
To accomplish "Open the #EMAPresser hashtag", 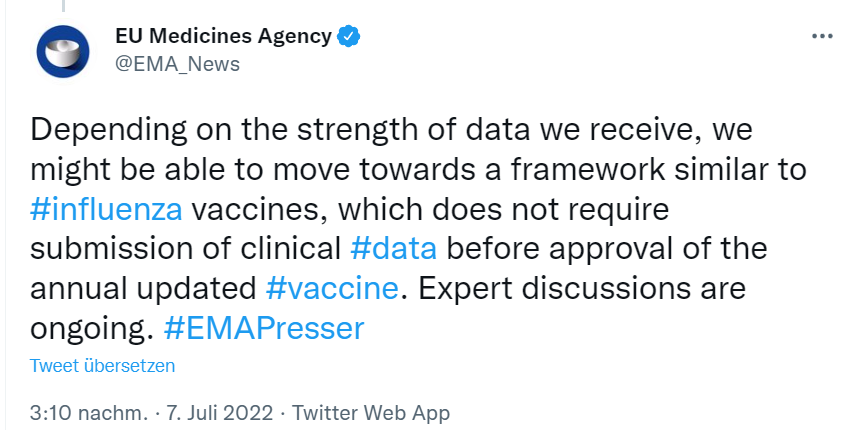I will 264,328.
